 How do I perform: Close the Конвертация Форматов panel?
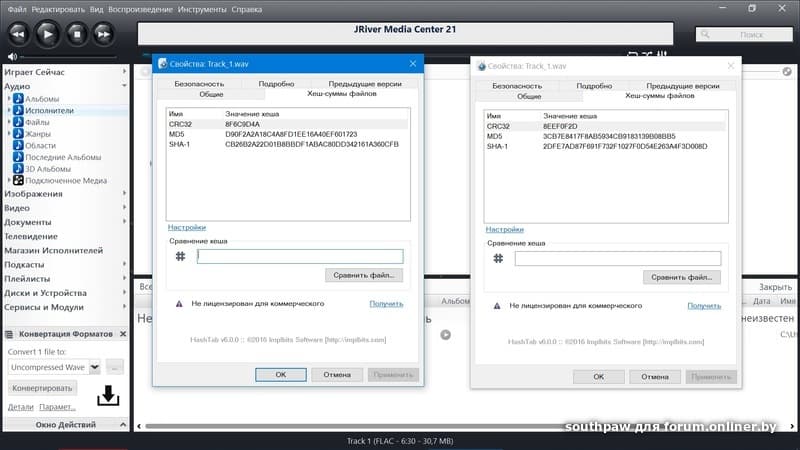[123, 333]
